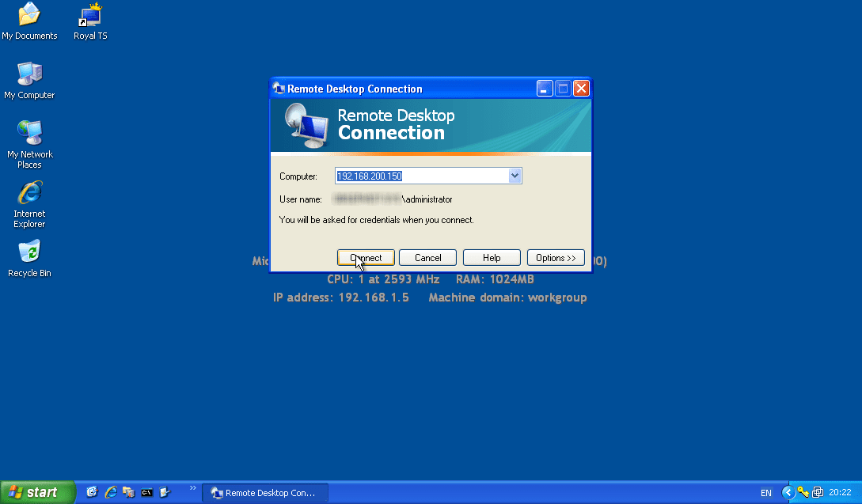862x504 pixels.
Task: Click the yellow key tray icon
Action: 803,492
